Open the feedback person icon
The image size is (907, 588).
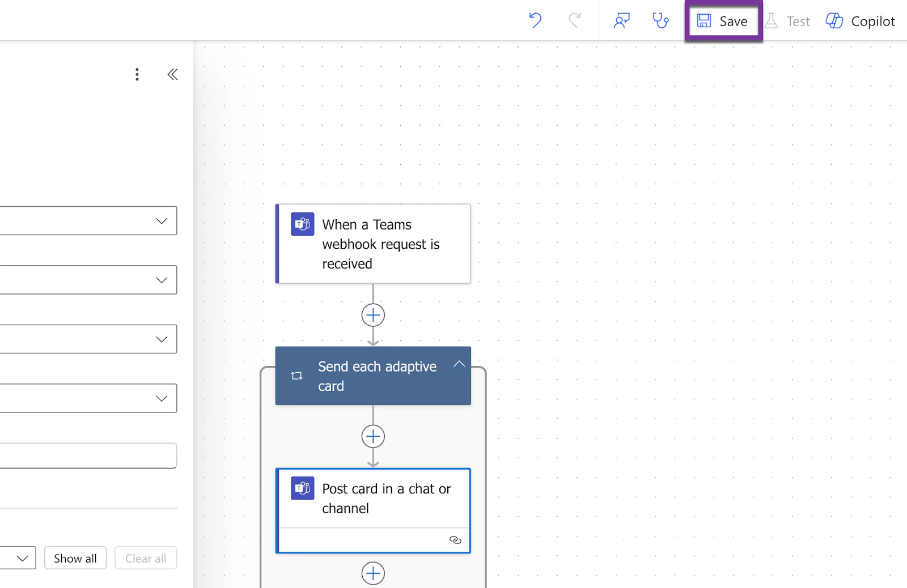(x=622, y=21)
